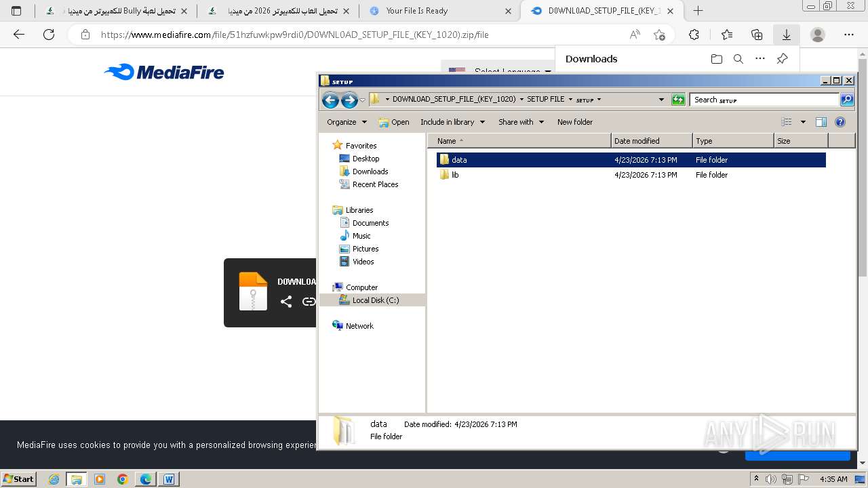Open more options in Downloads panel

pyautogui.click(x=760, y=59)
